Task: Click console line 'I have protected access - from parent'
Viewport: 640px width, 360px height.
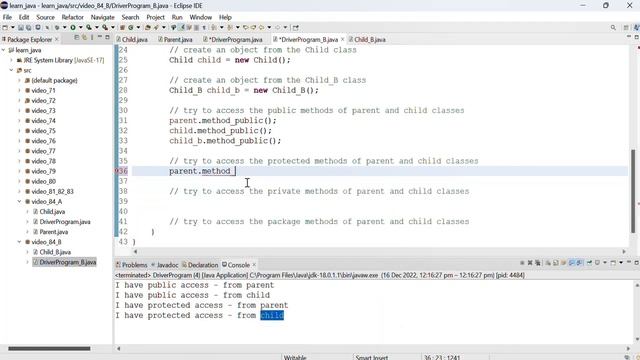Action: click(x=202, y=305)
